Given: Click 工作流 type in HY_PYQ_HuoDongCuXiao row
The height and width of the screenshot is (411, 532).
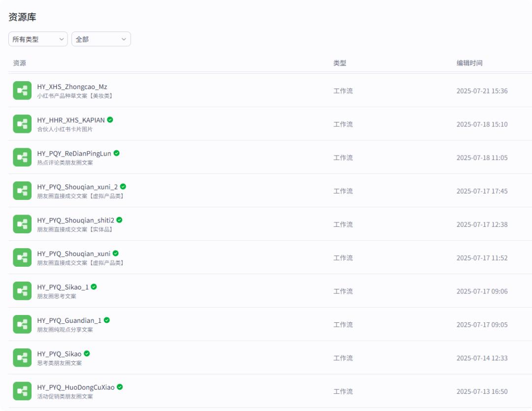Looking at the screenshot, I should click(x=343, y=391).
